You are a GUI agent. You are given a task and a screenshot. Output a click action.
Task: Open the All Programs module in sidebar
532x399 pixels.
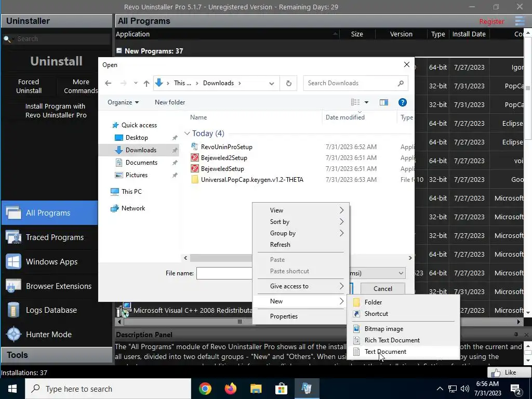point(49,212)
